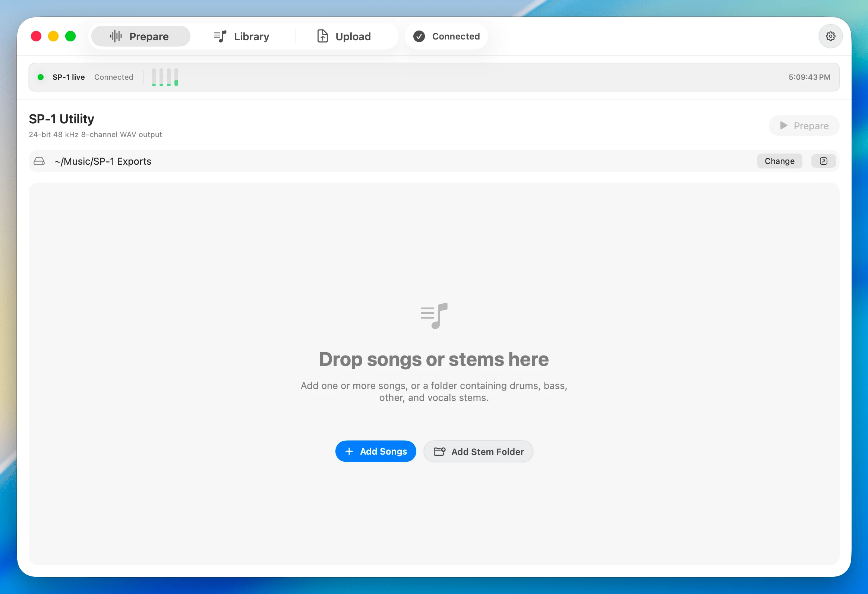Switch to the Upload tab

344,36
